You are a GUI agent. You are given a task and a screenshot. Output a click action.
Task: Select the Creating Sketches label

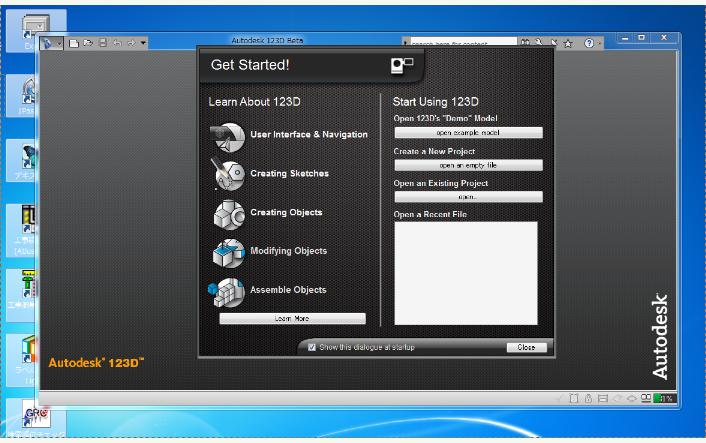[x=290, y=173]
